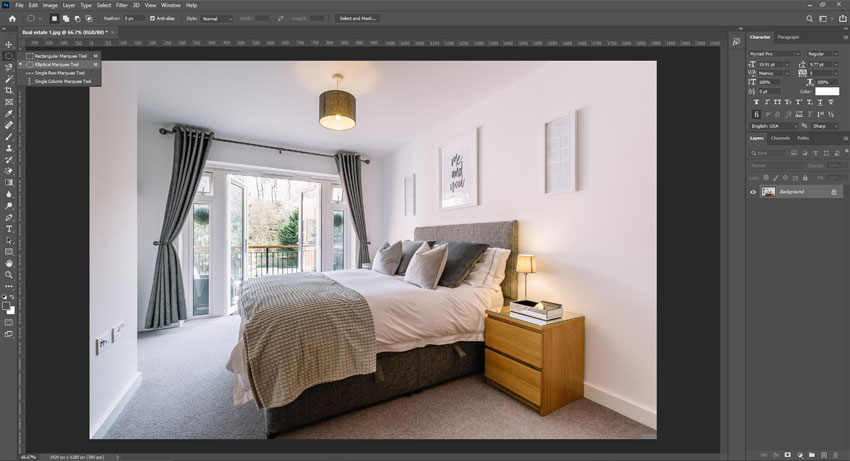Select the Move tool
The image size is (850, 461).
[9, 44]
